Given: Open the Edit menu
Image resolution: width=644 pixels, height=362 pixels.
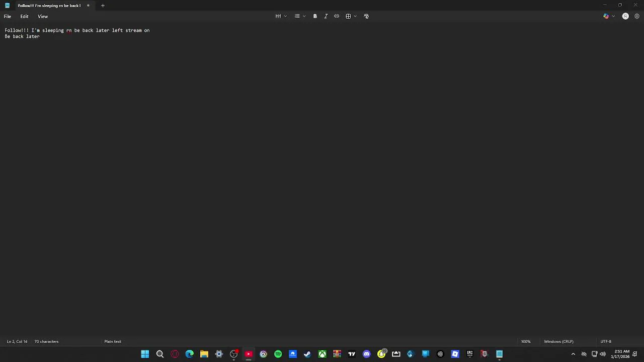Looking at the screenshot, I should pos(24,17).
